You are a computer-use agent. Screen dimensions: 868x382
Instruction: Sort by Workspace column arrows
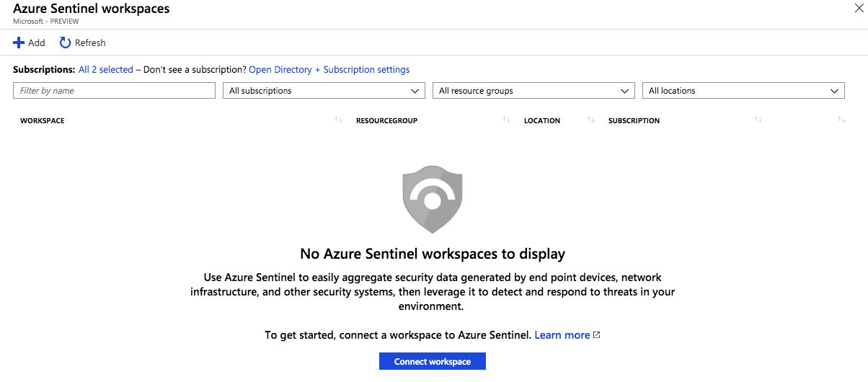338,120
